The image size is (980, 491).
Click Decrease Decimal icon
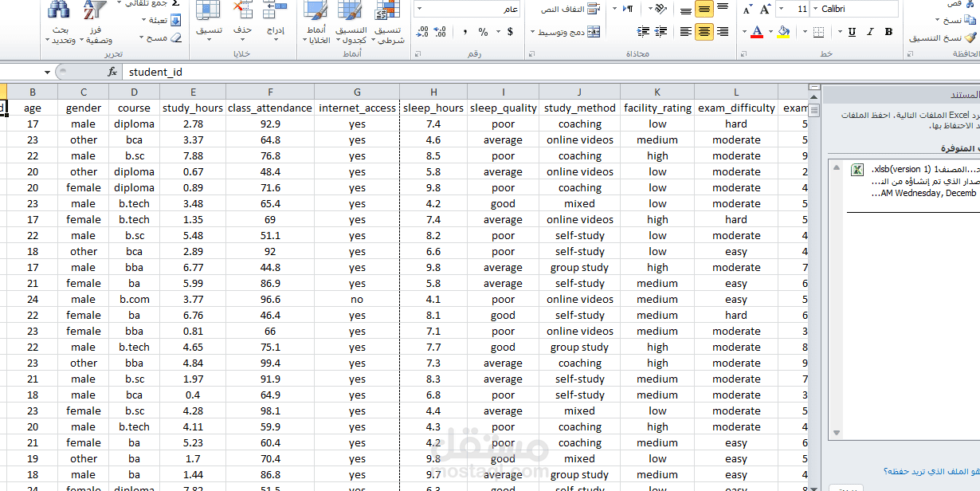coord(422,32)
